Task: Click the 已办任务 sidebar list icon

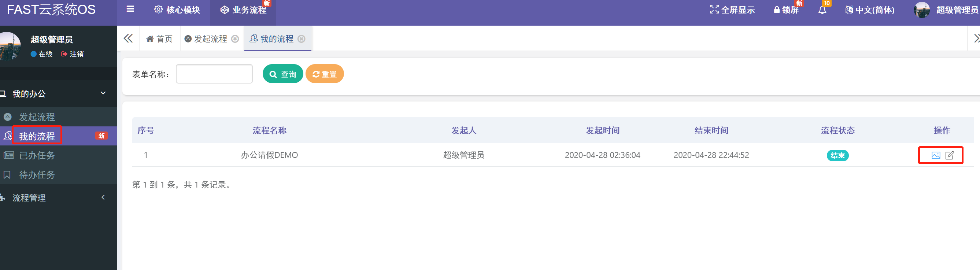Action: pos(8,155)
